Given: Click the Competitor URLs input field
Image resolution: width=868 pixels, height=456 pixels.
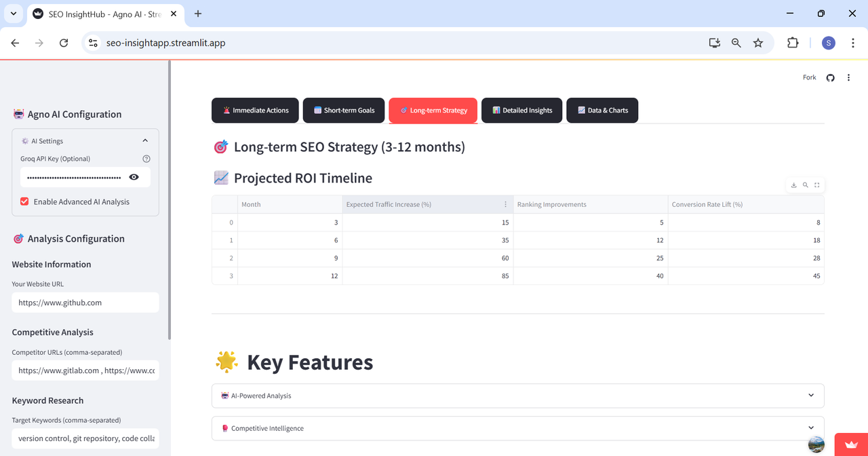Looking at the screenshot, I should point(85,370).
